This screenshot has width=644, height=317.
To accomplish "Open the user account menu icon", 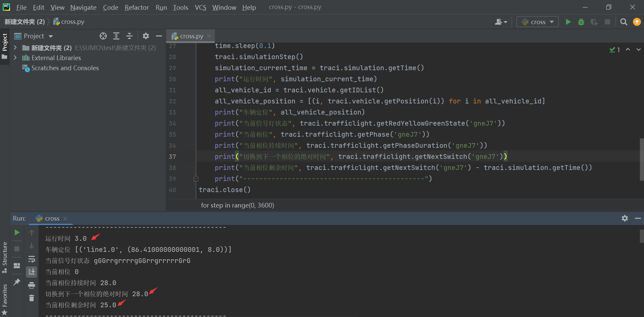I will point(501,22).
